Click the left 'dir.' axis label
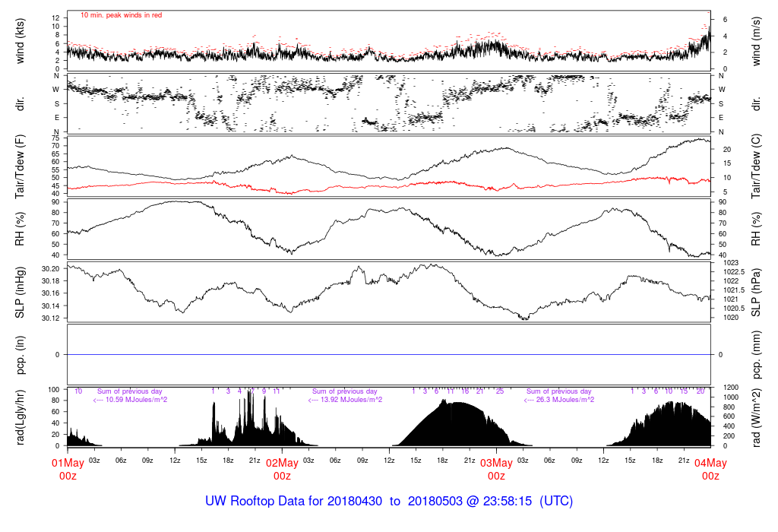This screenshot has width=778, height=532. (20, 103)
